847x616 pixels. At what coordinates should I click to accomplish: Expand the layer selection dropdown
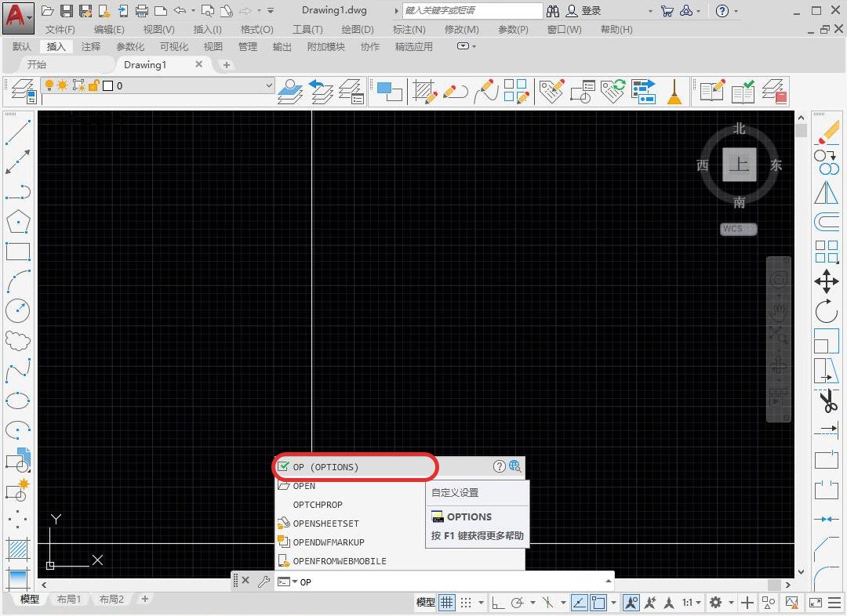(269, 85)
